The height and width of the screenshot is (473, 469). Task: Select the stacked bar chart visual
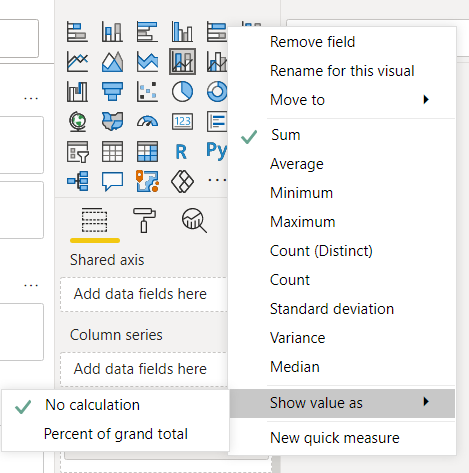click(x=77, y=32)
